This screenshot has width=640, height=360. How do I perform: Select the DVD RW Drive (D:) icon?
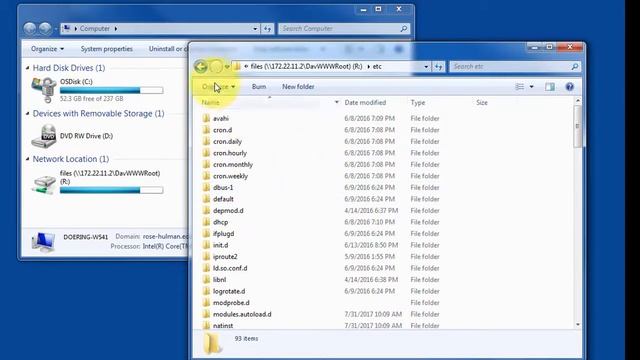pyautogui.click(x=44, y=136)
